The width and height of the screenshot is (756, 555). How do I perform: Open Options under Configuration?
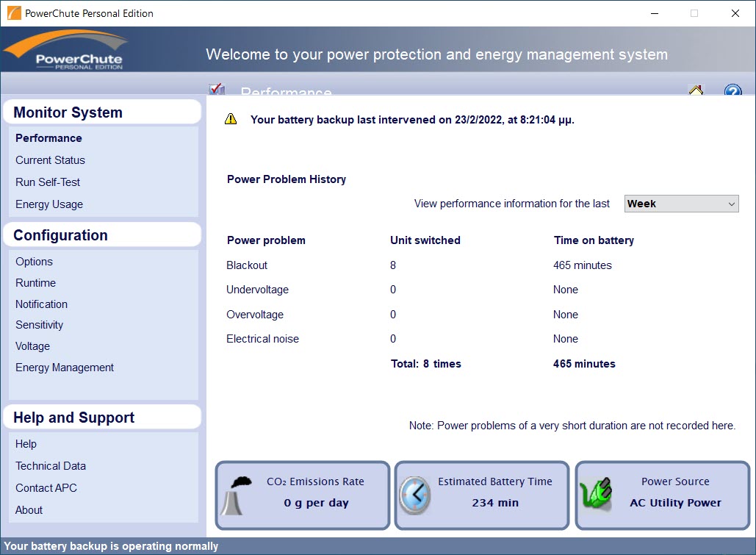pyautogui.click(x=35, y=262)
